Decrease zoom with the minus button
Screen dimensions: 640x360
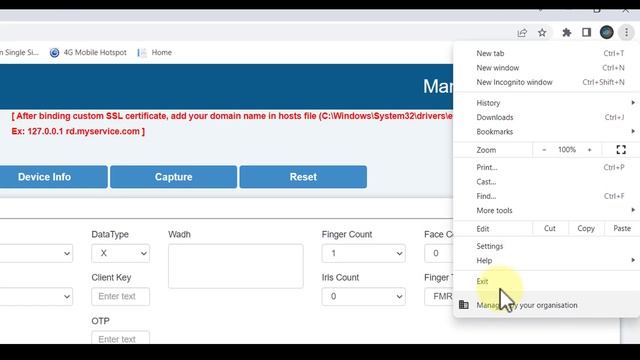544,150
